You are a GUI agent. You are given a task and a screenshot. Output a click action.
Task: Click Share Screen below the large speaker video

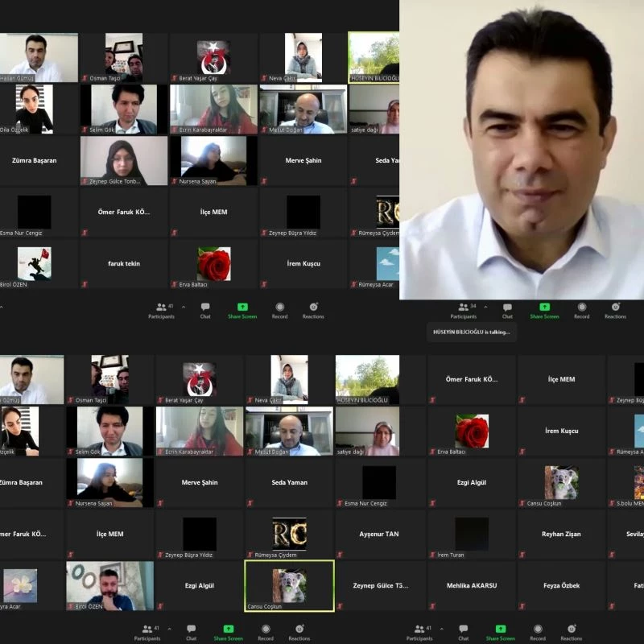coord(544,310)
